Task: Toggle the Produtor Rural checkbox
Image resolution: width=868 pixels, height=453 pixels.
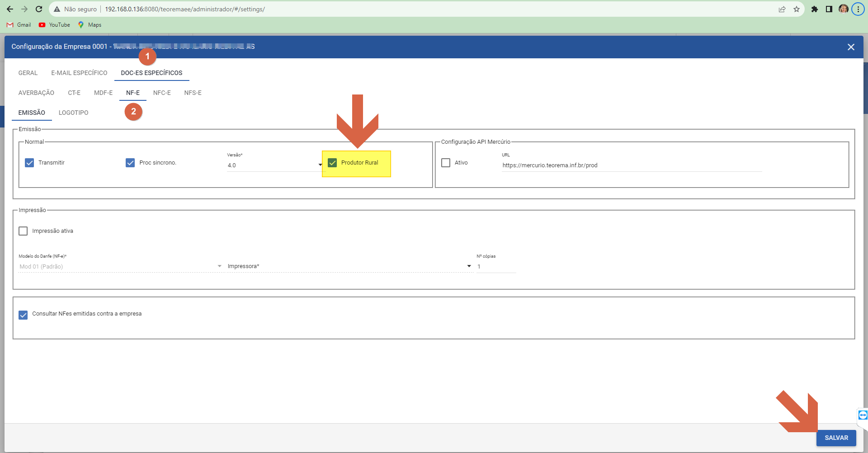Action: 332,163
